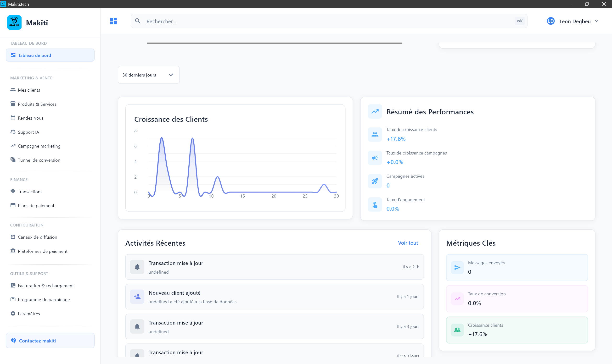The image size is (612, 364).
Task: Focus the Rechercher search field
Action: click(x=329, y=21)
